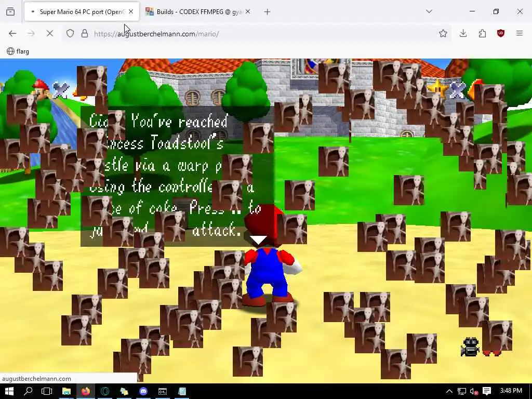Open the Extensions puzzle menu
Screen dimensions: 532x399
point(482,33)
